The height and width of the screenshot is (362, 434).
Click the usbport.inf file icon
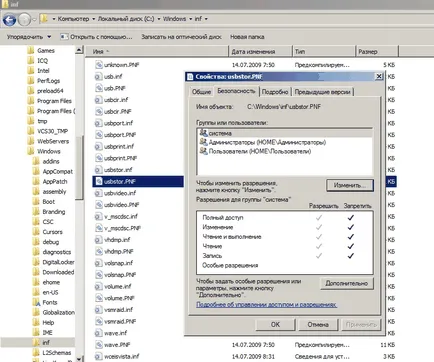coord(98,123)
